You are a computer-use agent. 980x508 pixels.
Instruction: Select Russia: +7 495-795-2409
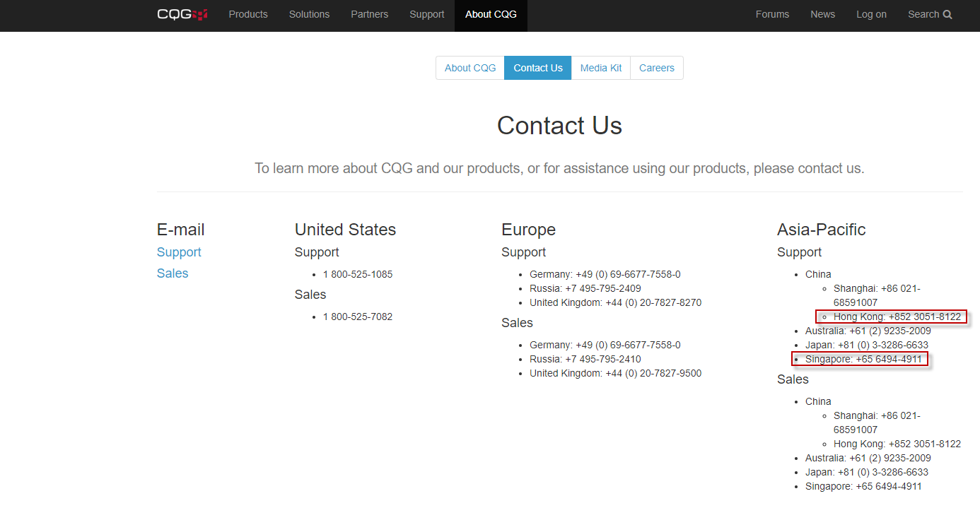[x=585, y=288]
